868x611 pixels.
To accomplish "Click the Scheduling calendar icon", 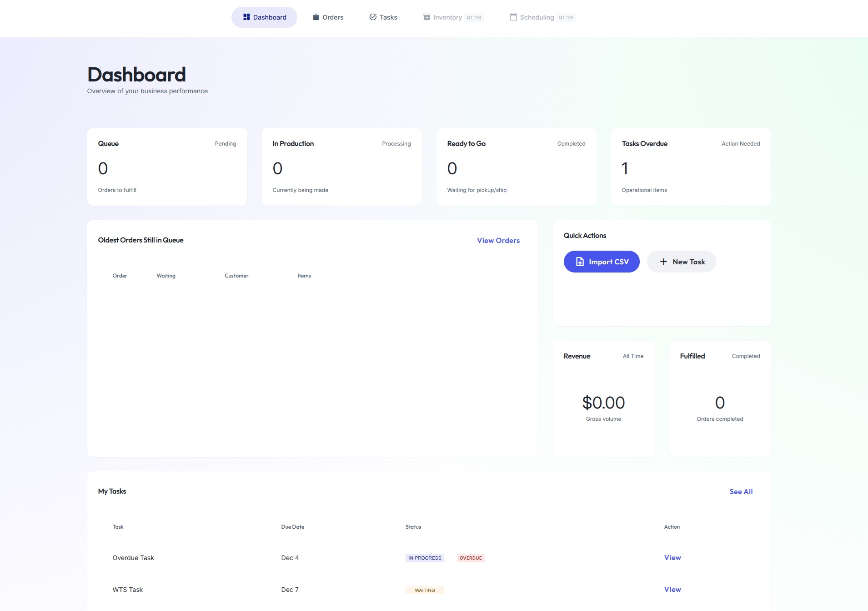I will [x=513, y=17].
